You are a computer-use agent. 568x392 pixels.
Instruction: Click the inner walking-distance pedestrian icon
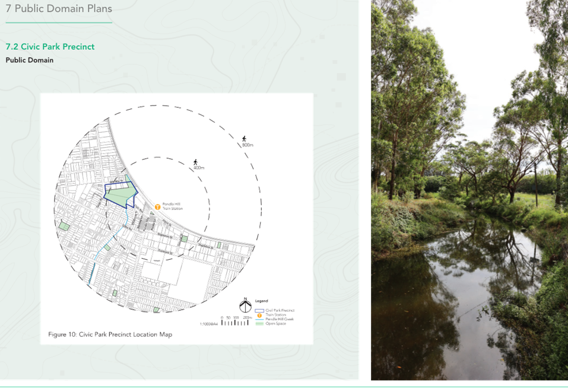tap(195, 161)
